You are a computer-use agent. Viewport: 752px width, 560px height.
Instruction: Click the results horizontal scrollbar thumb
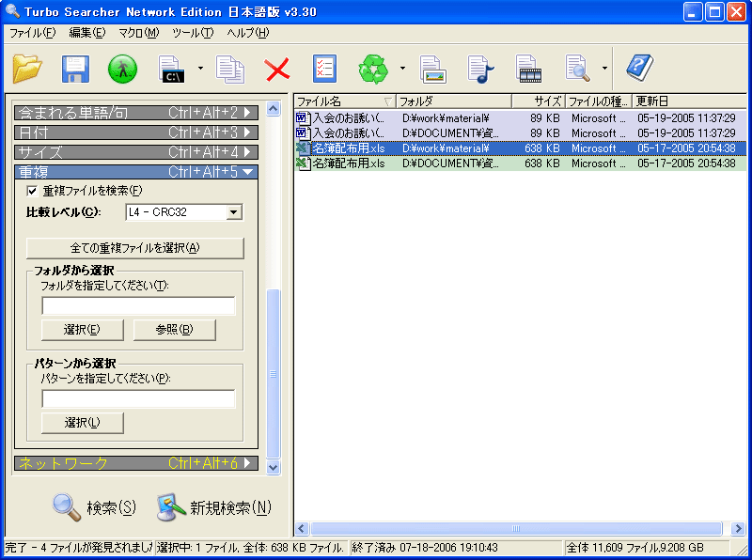[516, 529]
